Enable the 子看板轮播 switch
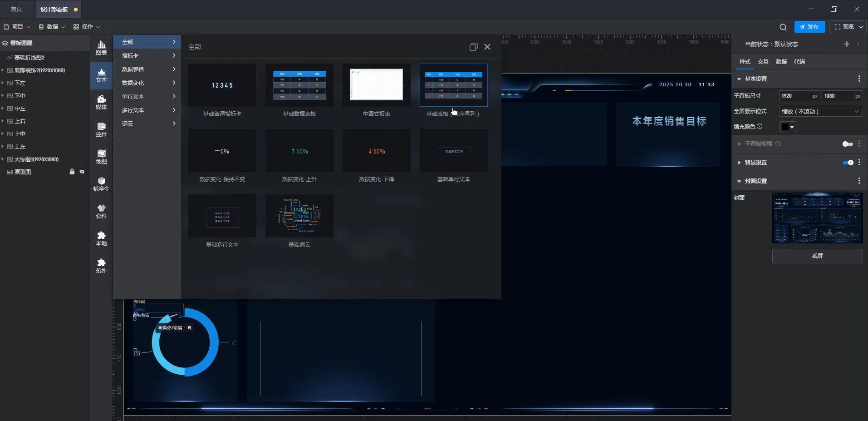This screenshot has height=421, width=868. (x=847, y=144)
